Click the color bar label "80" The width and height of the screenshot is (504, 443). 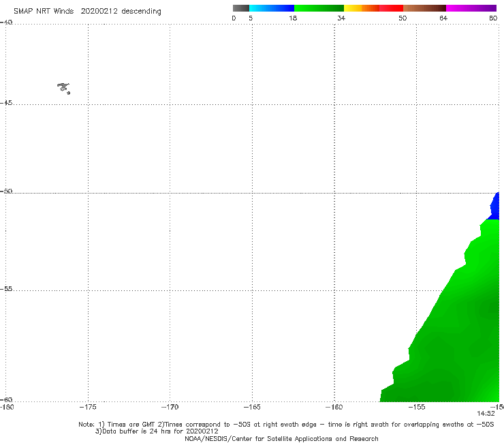[493, 18]
